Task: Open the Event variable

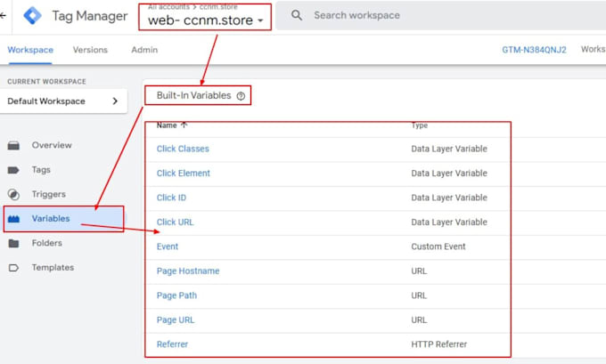Action: pos(168,247)
